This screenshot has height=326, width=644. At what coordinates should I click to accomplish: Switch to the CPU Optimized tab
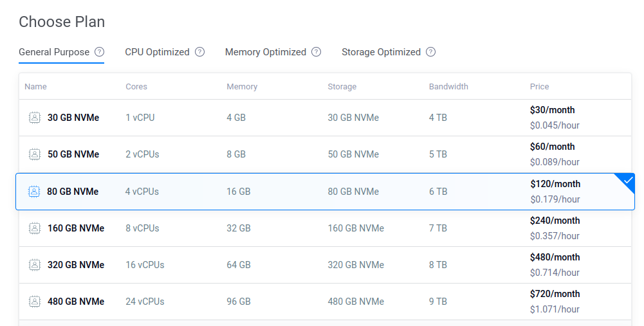click(x=158, y=52)
